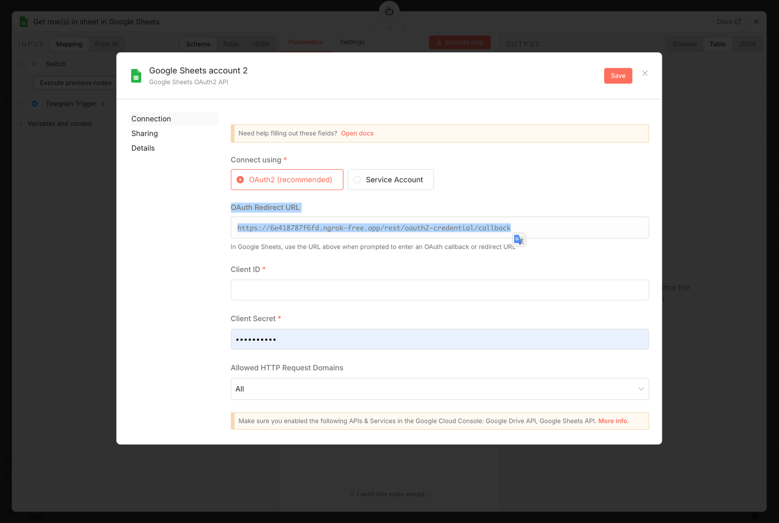
Task: Click the Telegram Trigger node icon
Action: pos(35,104)
